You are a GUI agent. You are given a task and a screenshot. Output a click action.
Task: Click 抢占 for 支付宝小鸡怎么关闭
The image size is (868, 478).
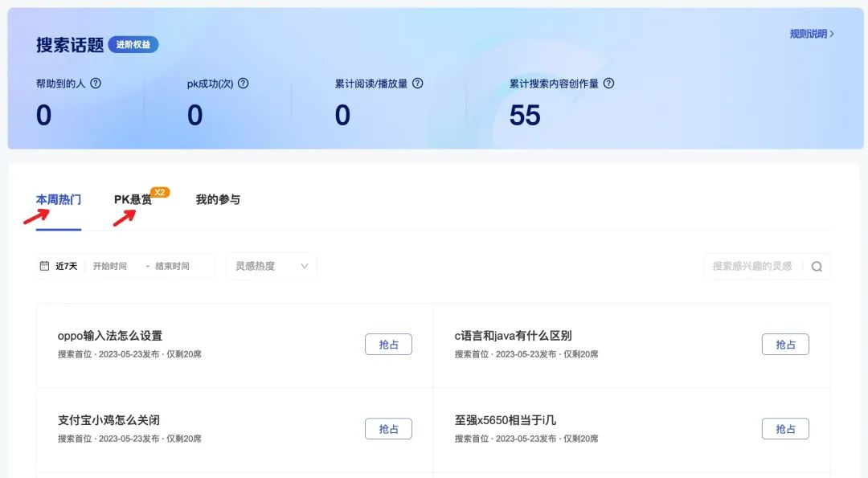click(x=388, y=429)
